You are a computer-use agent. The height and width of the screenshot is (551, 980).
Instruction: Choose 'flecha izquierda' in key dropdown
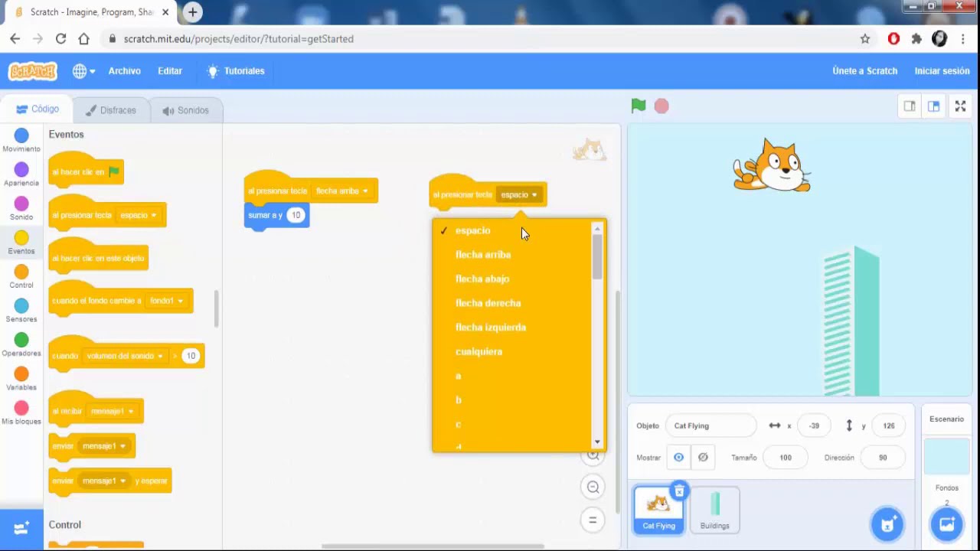pyautogui.click(x=491, y=328)
